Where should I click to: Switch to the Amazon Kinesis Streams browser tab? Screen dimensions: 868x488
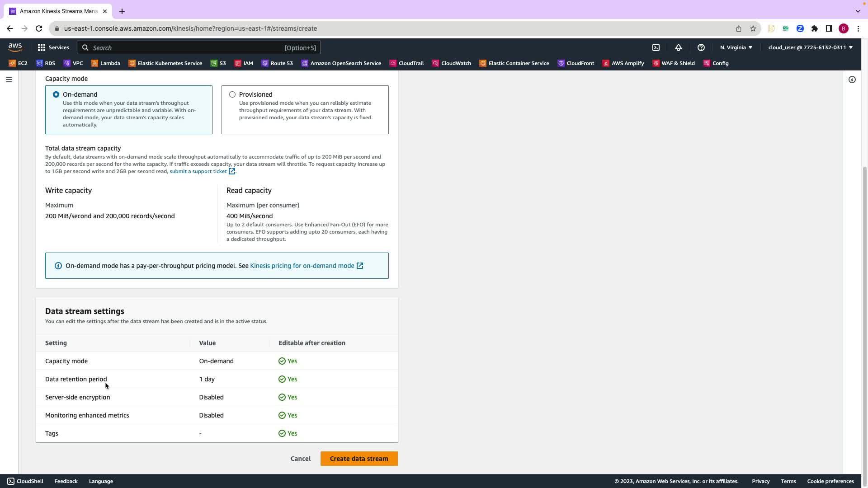coord(58,11)
